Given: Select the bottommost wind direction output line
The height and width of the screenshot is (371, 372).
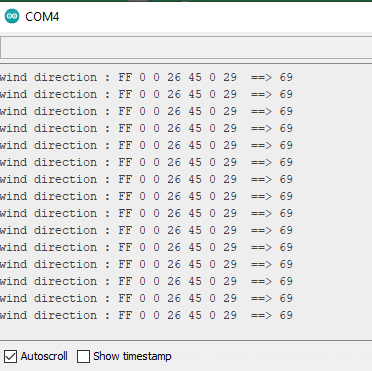Looking at the screenshot, I should (146, 315).
